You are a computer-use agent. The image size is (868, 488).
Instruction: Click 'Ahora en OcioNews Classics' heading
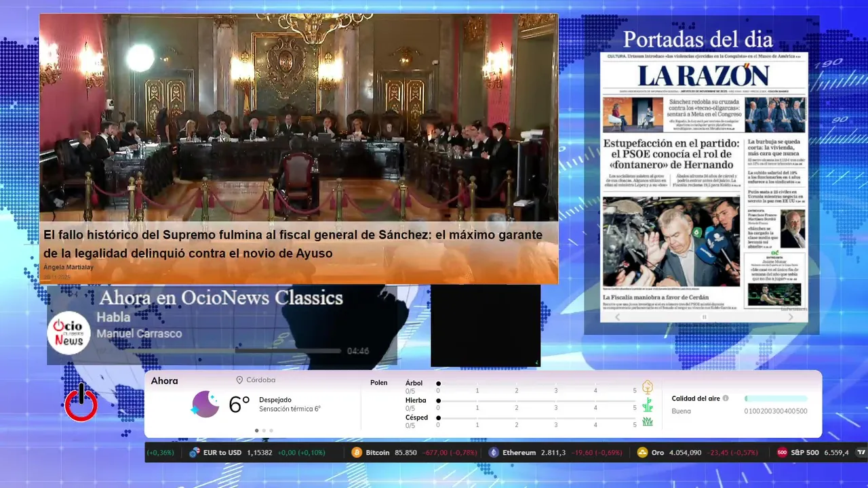click(x=221, y=298)
